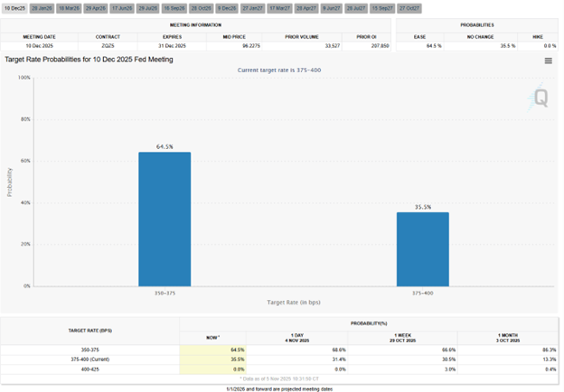Choose the 28 Oct26 meeting tab
Viewport: 564px width, 392px height.
click(201, 7)
